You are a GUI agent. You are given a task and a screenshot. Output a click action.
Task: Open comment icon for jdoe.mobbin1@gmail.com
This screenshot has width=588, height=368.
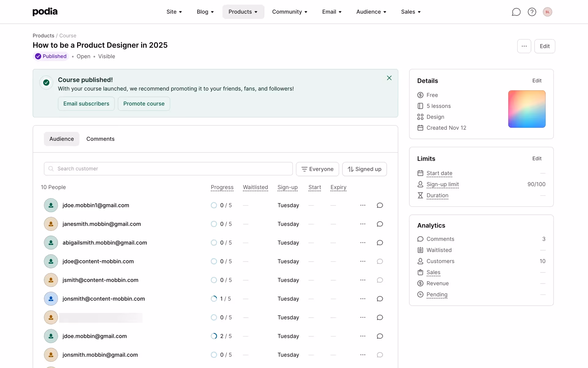(380, 205)
